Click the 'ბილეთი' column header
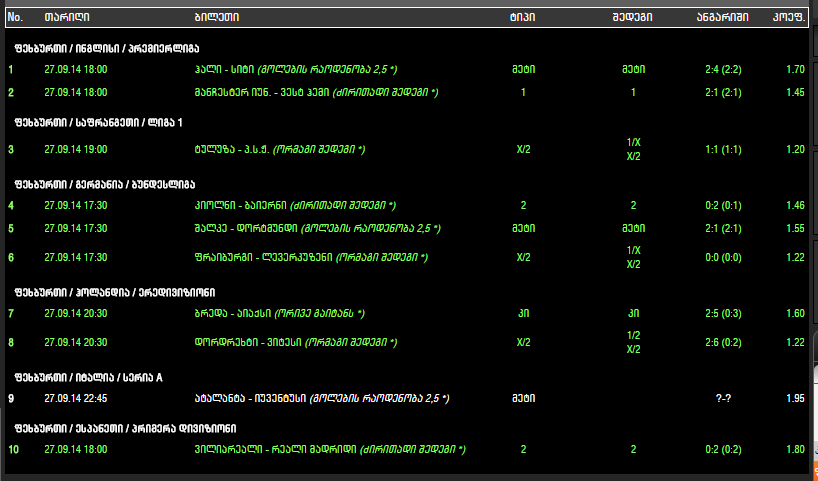Screen dimensions: 818x481 pos(217,17)
